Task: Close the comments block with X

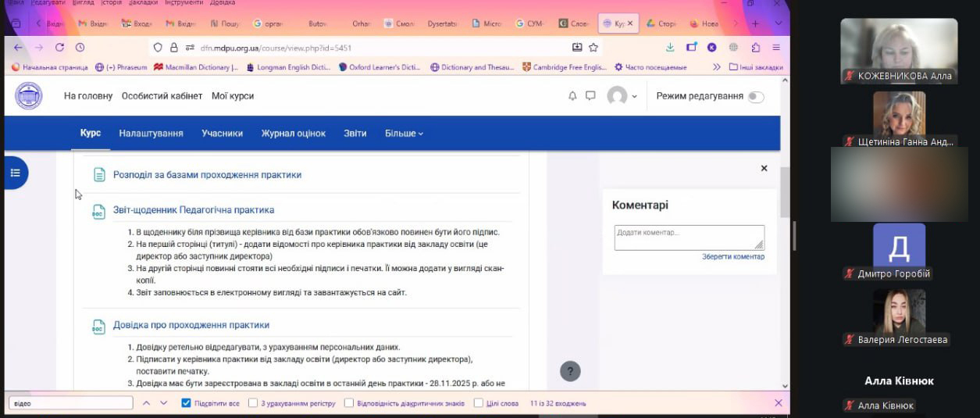Action: coord(764,168)
